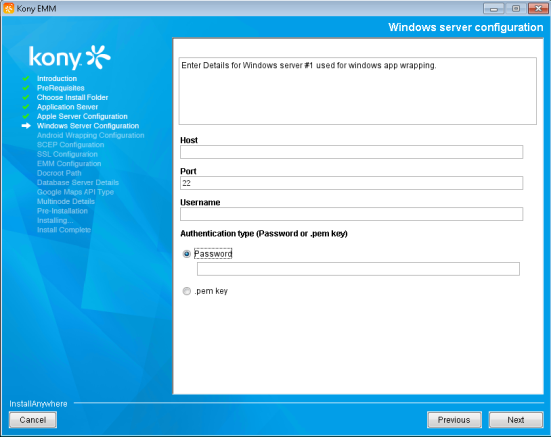Close the Kony EMM installer window

pos(538,8)
